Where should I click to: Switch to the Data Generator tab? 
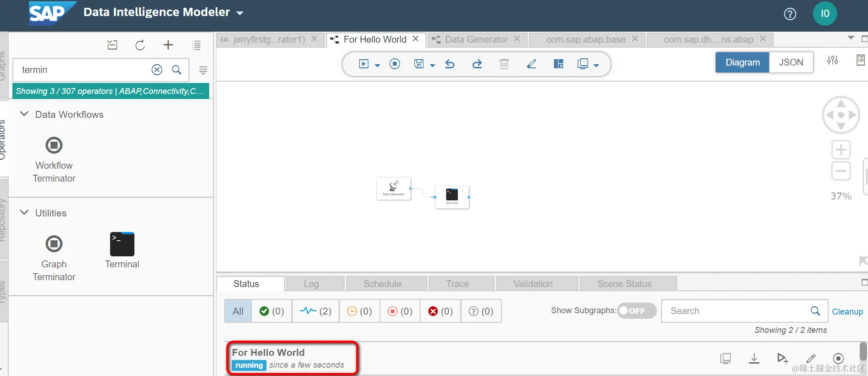pos(476,39)
